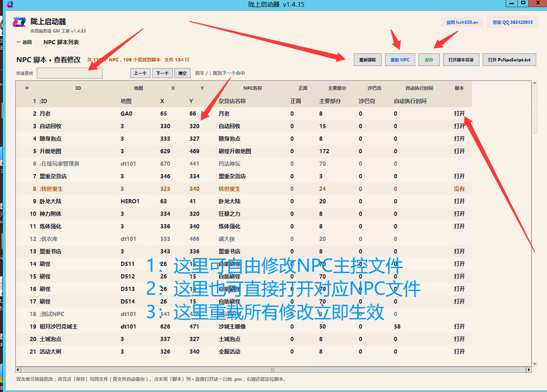Open the script for the 刷怪 D511 row
Image resolution: width=547 pixels, height=392 pixels.
(459, 264)
